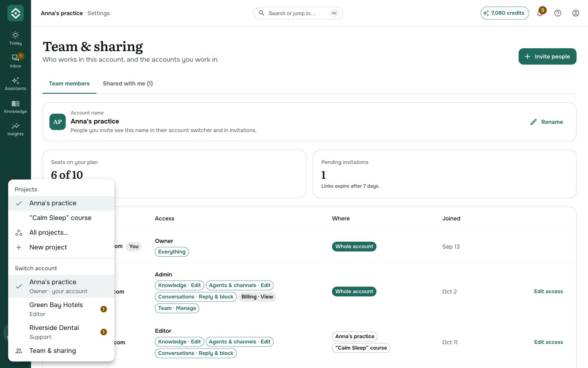Click the Admin row's Knowledge · Edit chip
Viewport: 588px width, 368px height.
click(179, 285)
